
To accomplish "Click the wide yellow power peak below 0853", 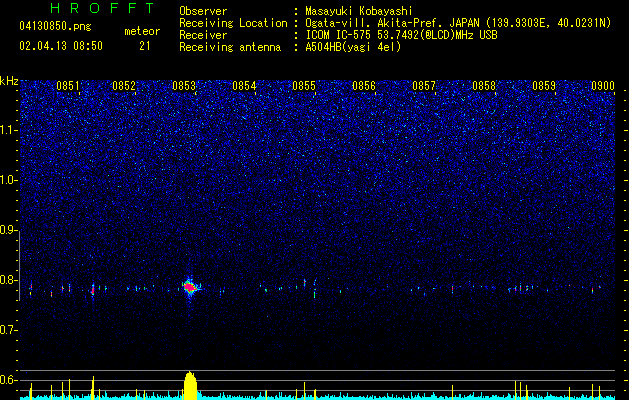I will click(191, 386).
